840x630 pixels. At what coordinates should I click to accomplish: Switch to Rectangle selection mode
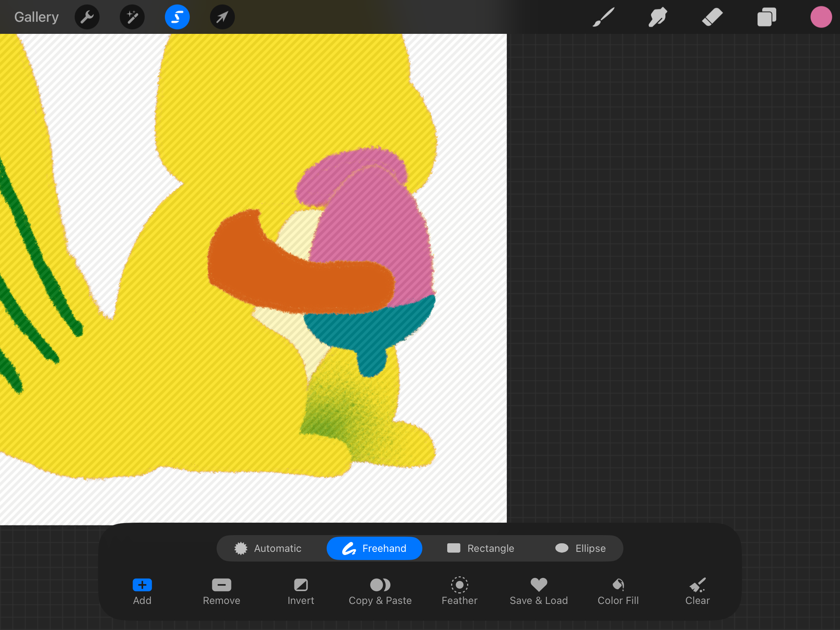click(x=481, y=548)
